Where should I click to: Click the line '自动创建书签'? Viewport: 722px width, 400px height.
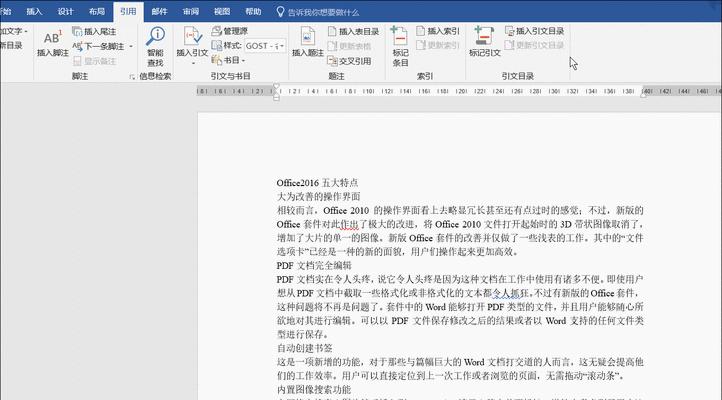tap(304, 348)
